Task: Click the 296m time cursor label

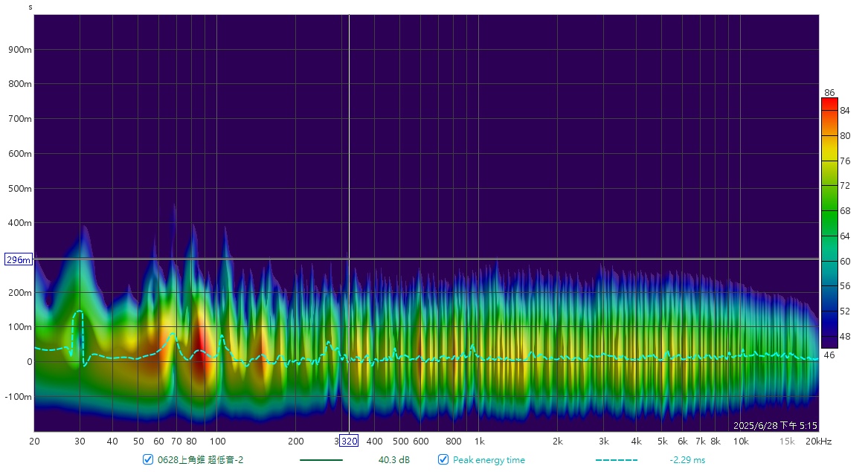Action: (19, 259)
